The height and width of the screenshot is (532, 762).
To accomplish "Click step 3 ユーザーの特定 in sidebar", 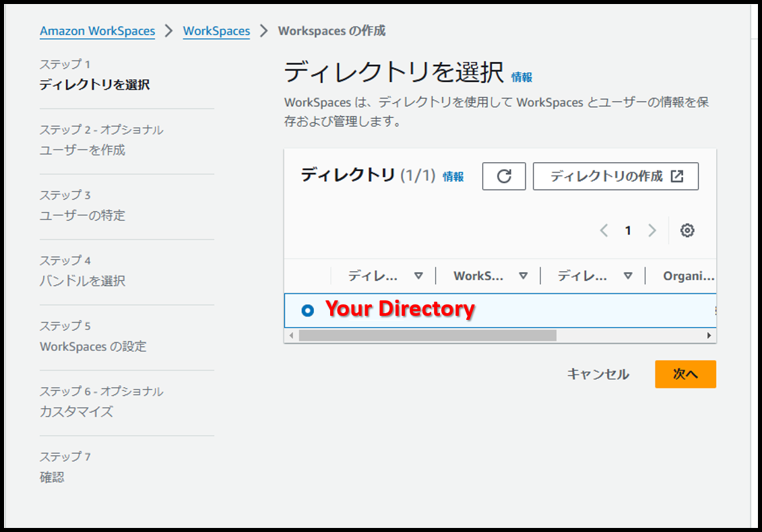I will click(83, 215).
